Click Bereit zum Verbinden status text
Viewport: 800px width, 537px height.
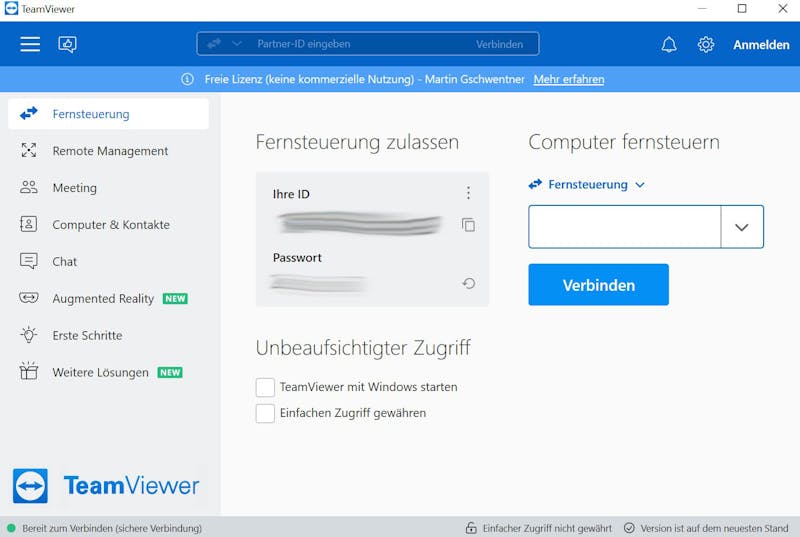tap(112, 528)
